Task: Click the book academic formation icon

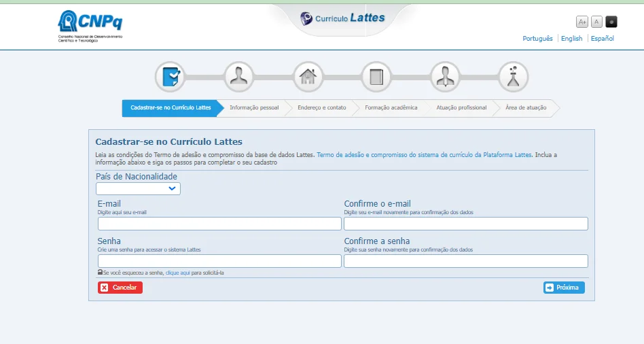Action: (376, 76)
